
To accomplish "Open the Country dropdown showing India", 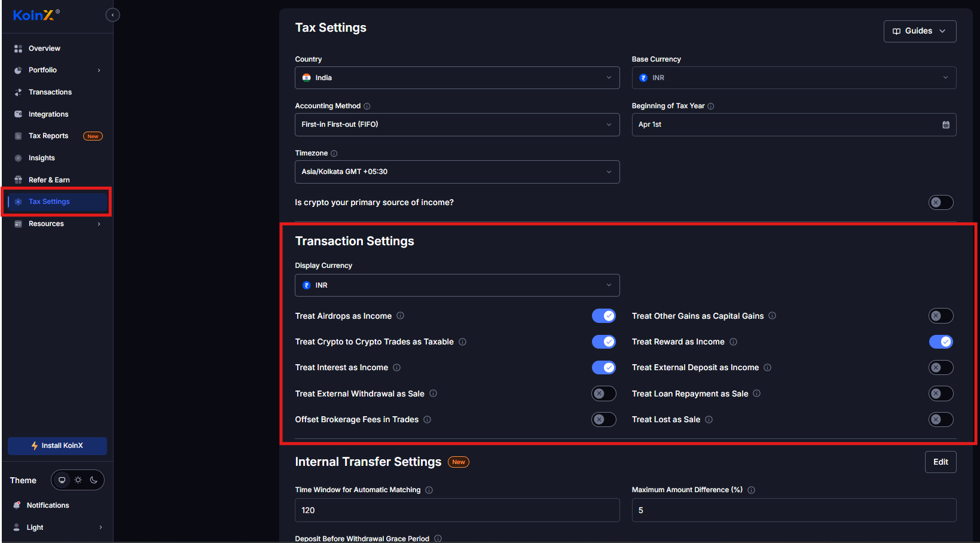I will (457, 78).
